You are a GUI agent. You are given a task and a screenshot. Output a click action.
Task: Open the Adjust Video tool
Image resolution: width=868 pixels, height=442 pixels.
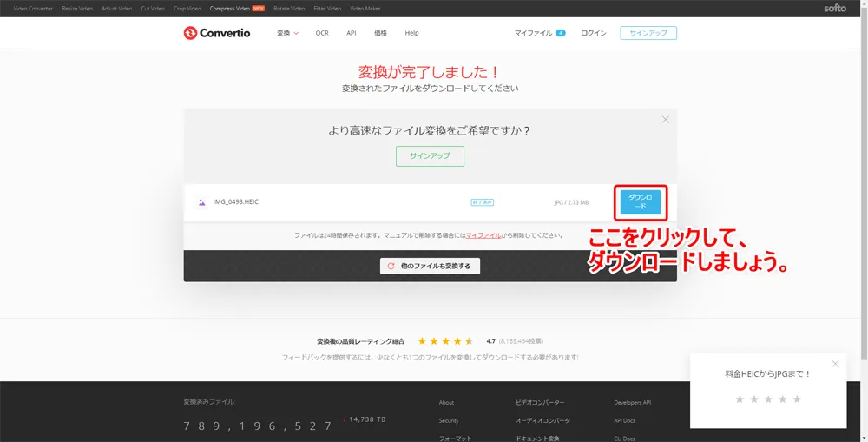tap(117, 9)
